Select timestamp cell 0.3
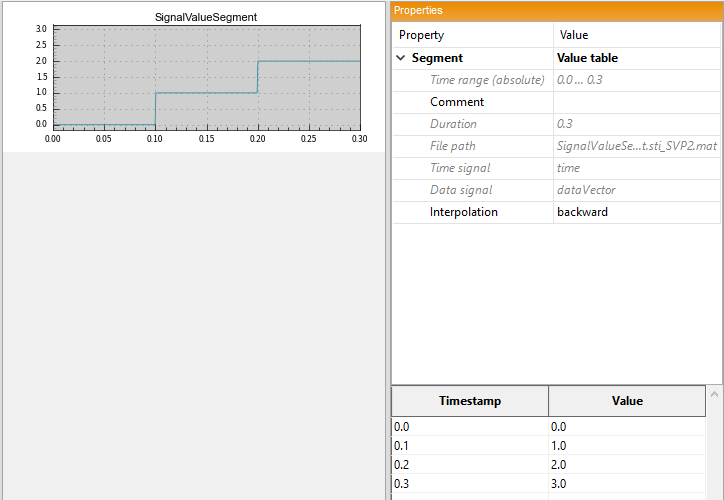This screenshot has height=500, width=724. [470, 483]
